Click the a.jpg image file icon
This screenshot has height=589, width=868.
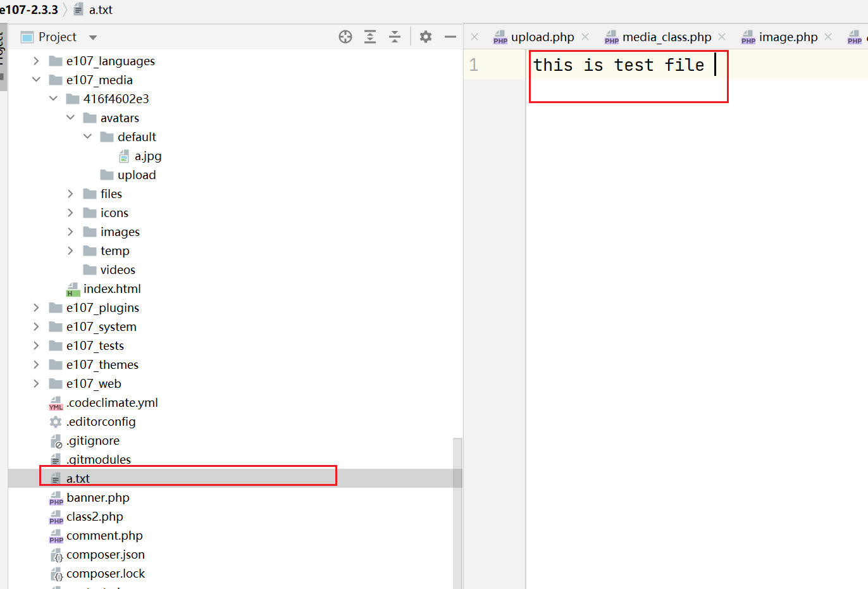(x=124, y=156)
